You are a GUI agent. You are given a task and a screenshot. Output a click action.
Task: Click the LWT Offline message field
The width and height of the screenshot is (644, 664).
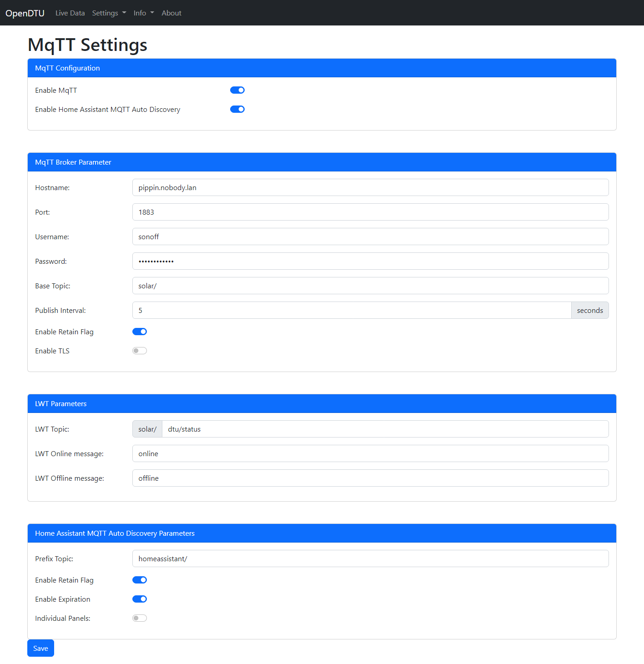(370, 478)
